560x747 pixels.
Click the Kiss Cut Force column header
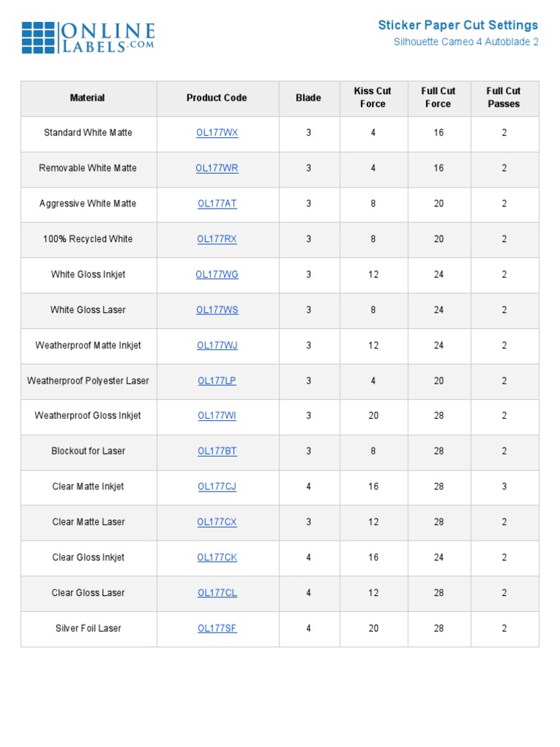[x=373, y=98]
